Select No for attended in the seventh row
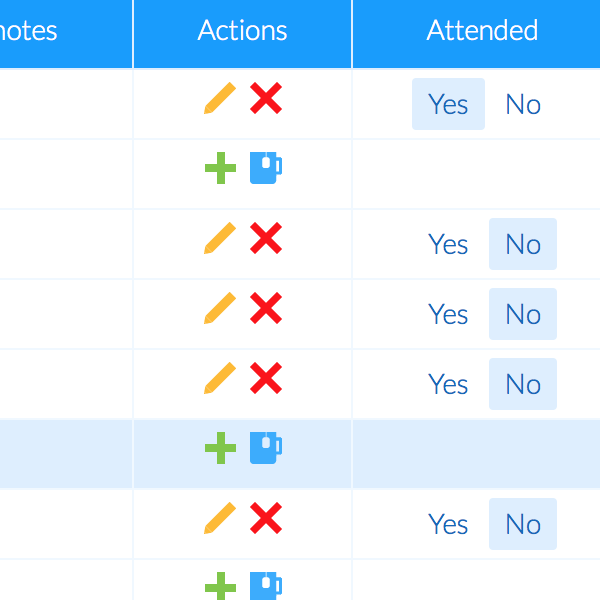Screen dimensions: 600x600 (523, 524)
